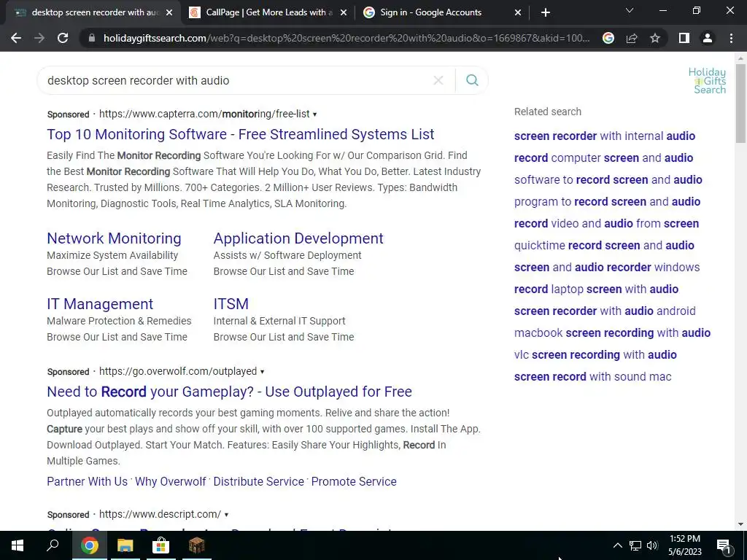Open the IT Management sitelink

(x=99, y=304)
